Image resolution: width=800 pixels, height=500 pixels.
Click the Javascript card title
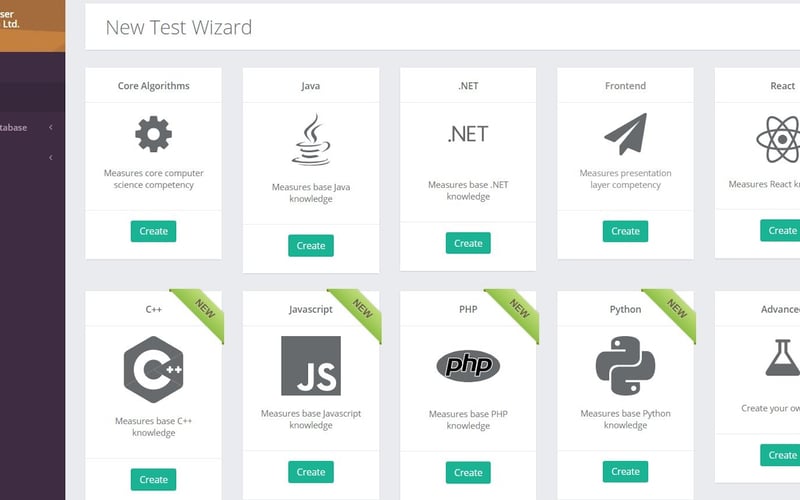(x=311, y=309)
